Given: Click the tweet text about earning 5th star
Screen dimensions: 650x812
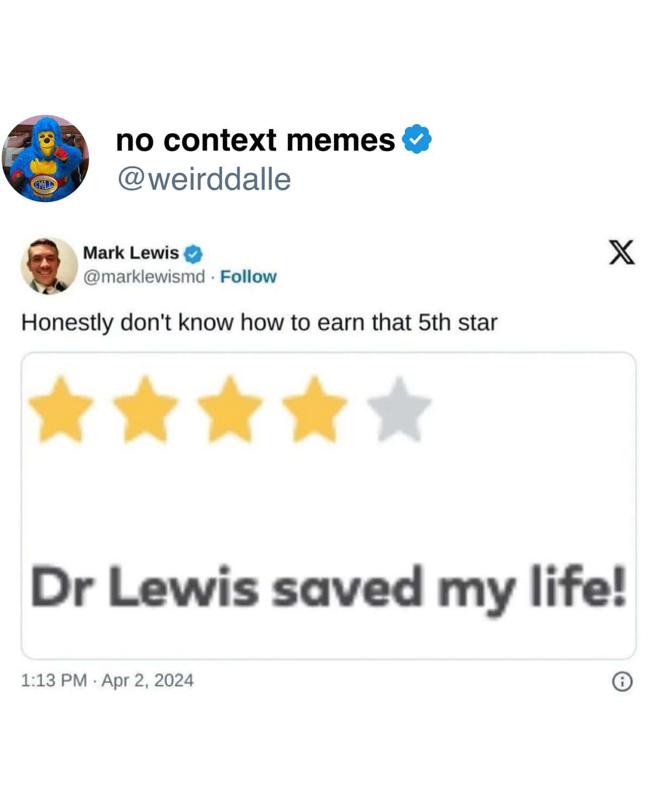Looking at the screenshot, I should tap(259, 323).
